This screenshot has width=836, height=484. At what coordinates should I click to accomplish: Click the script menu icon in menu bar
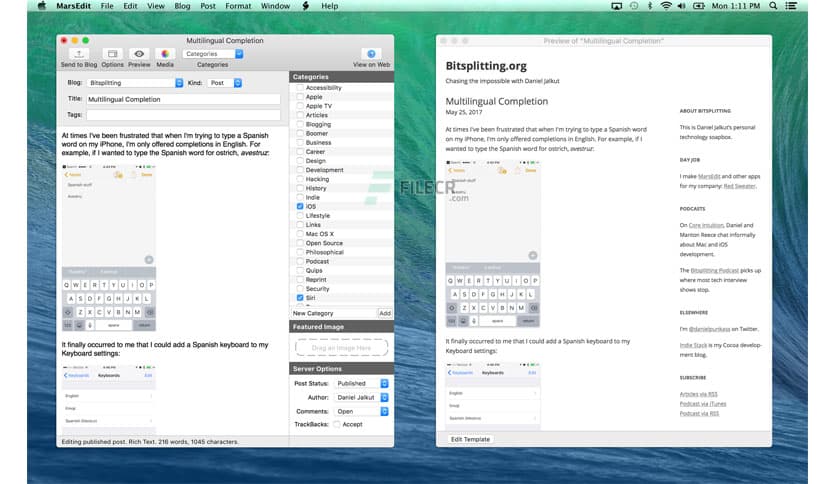coord(306,6)
